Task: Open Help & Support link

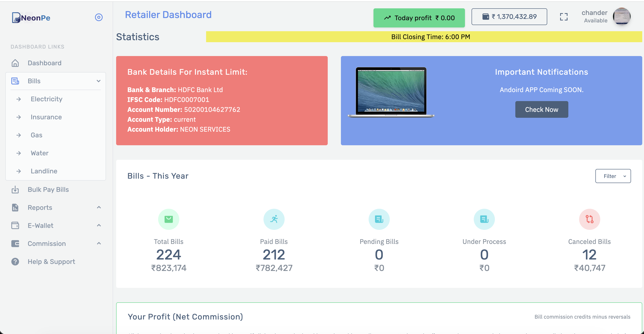Action: [x=51, y=261]
